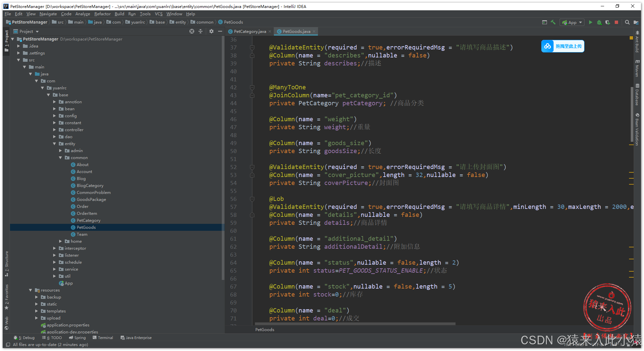
Task: Start debugging with the bug icon
Action: coord(599,22)
